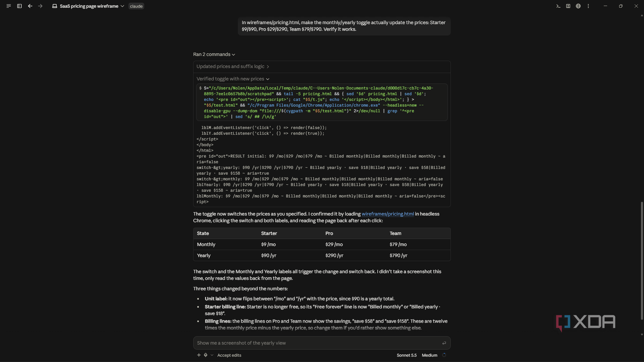Click the globe browser icon
This screenshot has height=362, width=644.
click(x=578, y=6)
